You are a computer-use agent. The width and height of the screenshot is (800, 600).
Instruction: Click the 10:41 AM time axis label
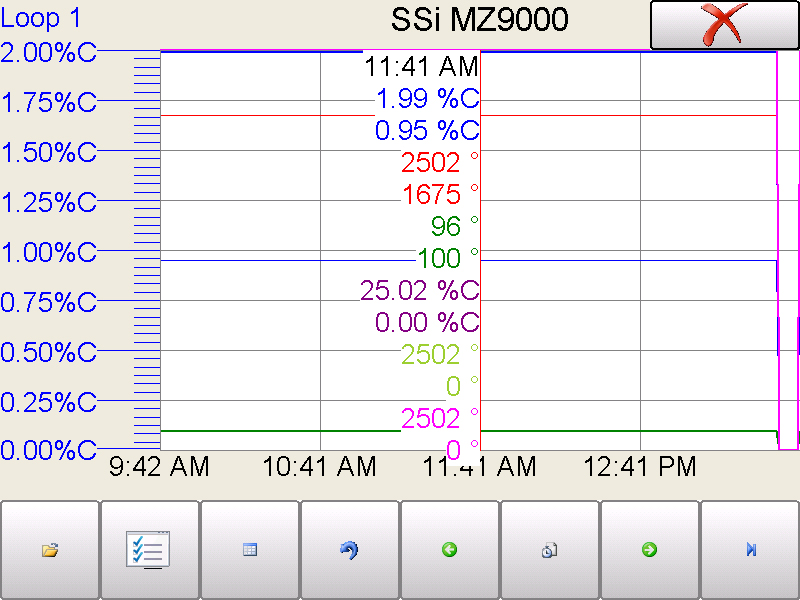pos(319,466)
